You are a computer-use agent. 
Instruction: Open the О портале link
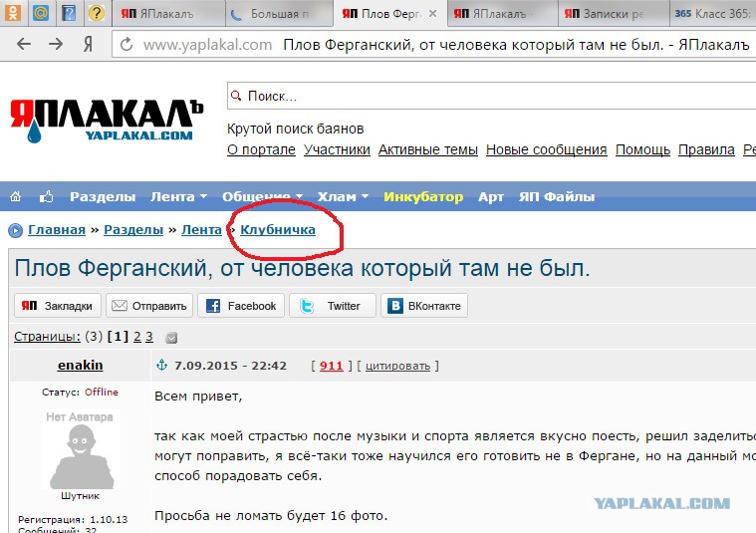pyautogui.click(x=261, y=150)
